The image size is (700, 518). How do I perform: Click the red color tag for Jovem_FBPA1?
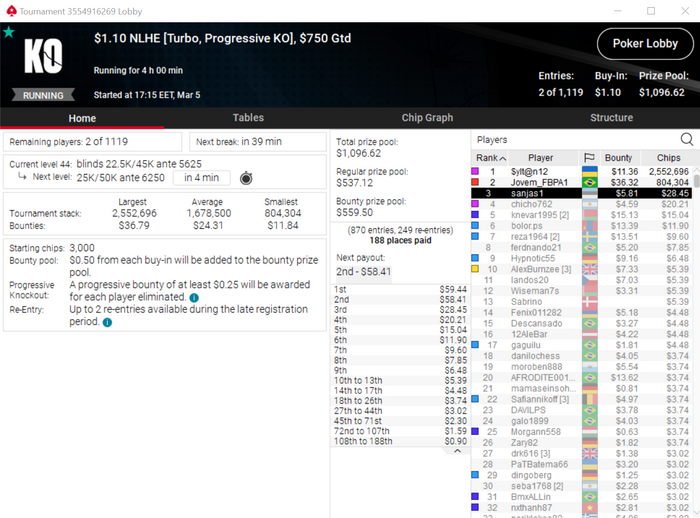[475, 182]
